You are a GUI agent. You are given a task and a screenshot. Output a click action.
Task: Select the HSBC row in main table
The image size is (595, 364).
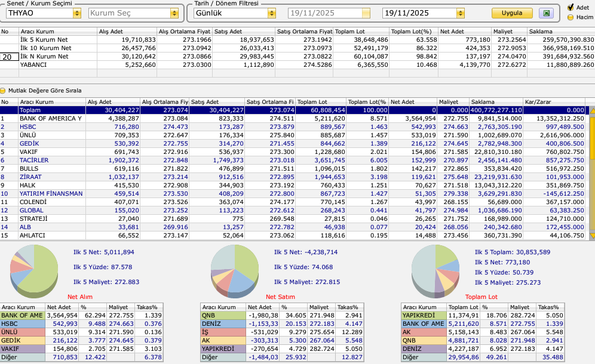click(x=293, y=127)
